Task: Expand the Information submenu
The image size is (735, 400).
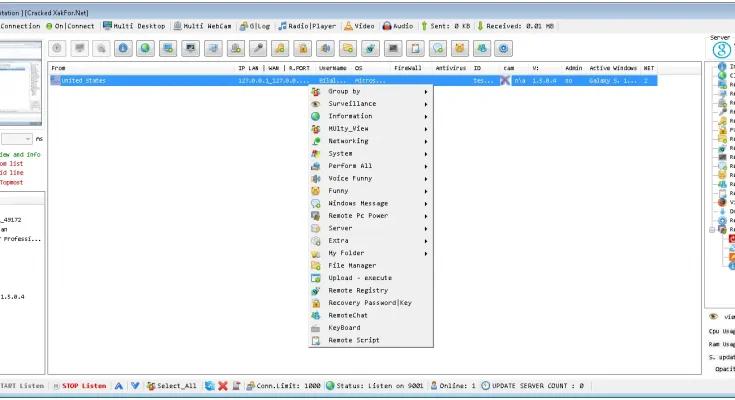Action: [371, 116]
